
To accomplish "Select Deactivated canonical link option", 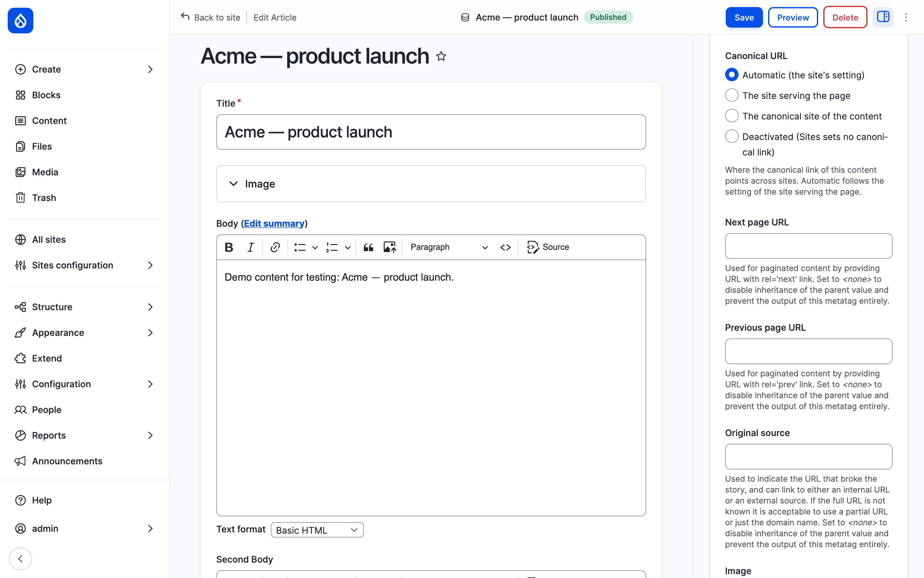I will pos(732,136).
